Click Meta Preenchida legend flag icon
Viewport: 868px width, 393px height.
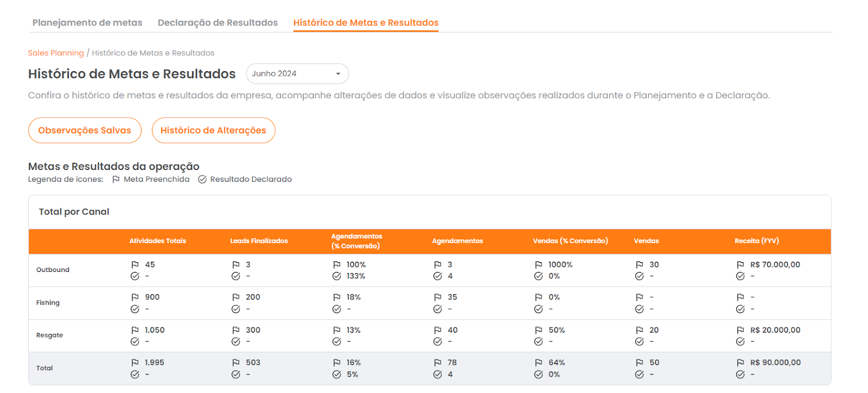(116, 180)
